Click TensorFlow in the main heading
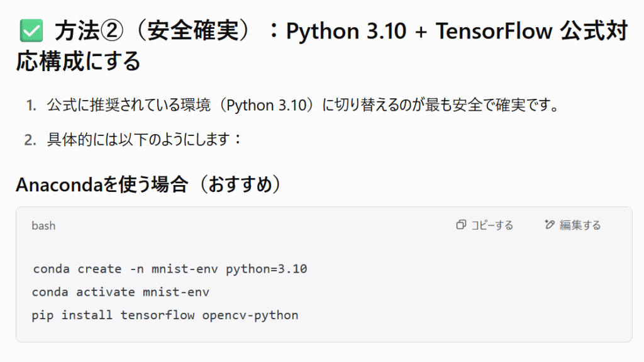644x362 pixels. click(x=494, y=31)
